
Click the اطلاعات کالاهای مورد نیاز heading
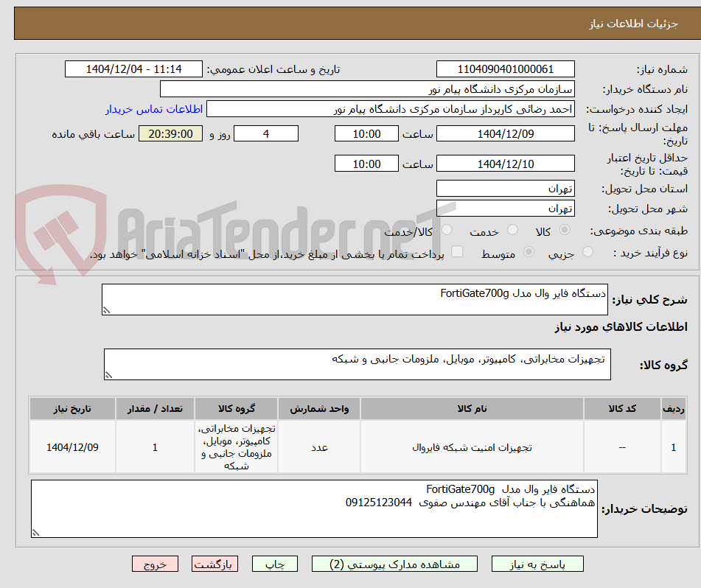(x=621, y=326)
